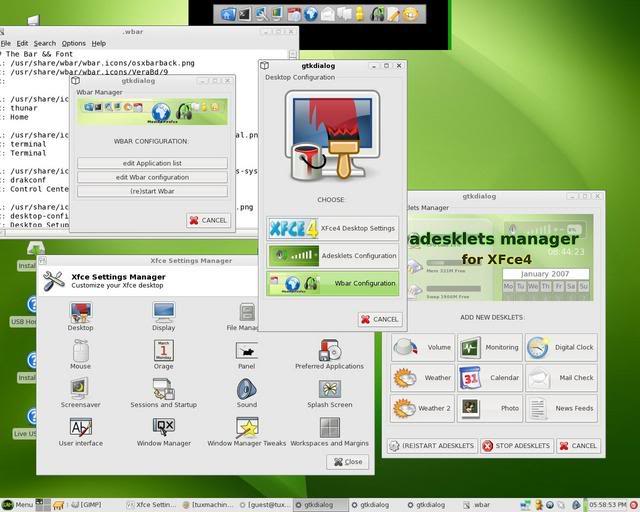The image size is (640, 512).
Task: Open Window Manager Tweaks
Action: tap(246, 428)
